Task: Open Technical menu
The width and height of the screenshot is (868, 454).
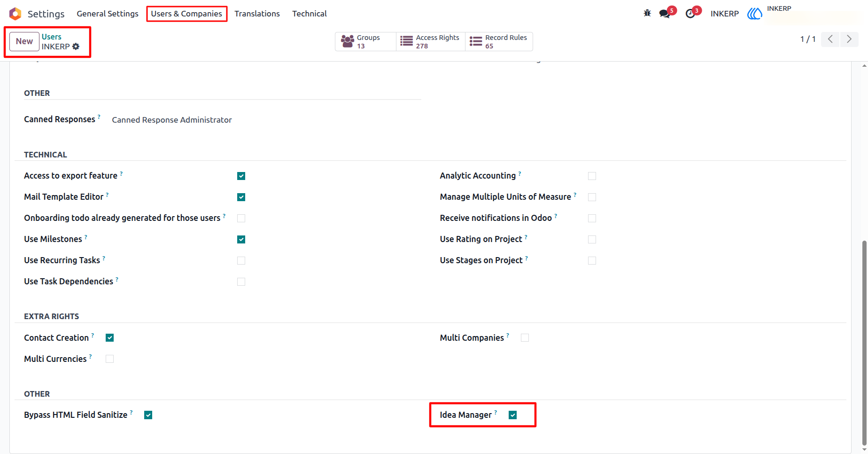Action: click(x=309, y=14)
